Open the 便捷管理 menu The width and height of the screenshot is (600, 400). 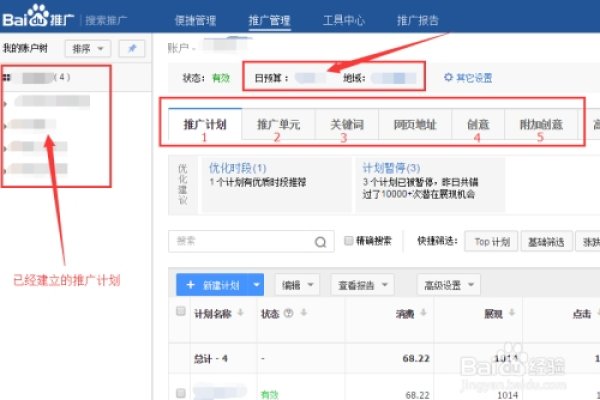[x=195, y=20]
